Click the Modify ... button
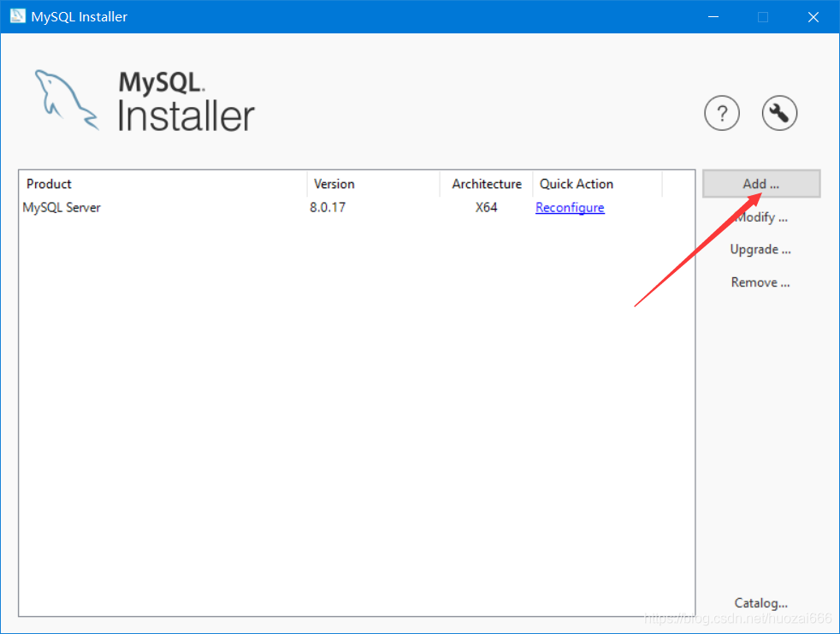Screen dimensions: 840x634 click(760, 217)
